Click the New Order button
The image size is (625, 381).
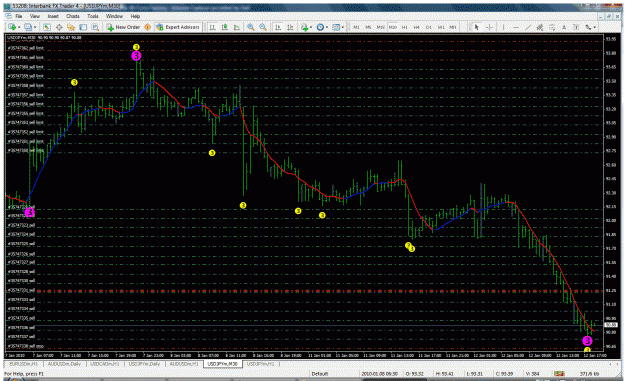point(123,27)
